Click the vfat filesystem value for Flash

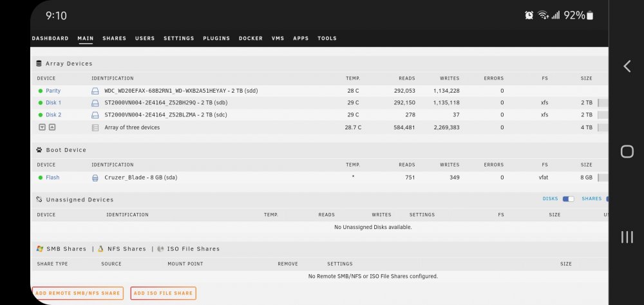click(x=544, y=178)
